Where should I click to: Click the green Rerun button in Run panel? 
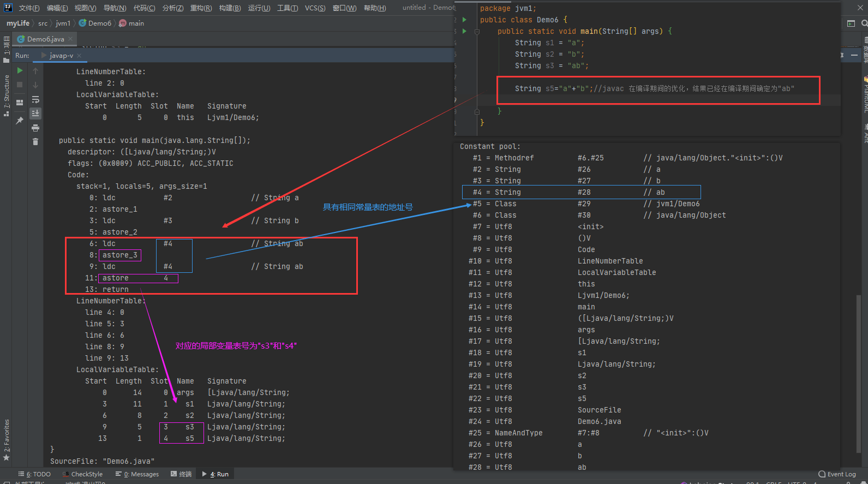pyautogui.click(x=20, y=70)
